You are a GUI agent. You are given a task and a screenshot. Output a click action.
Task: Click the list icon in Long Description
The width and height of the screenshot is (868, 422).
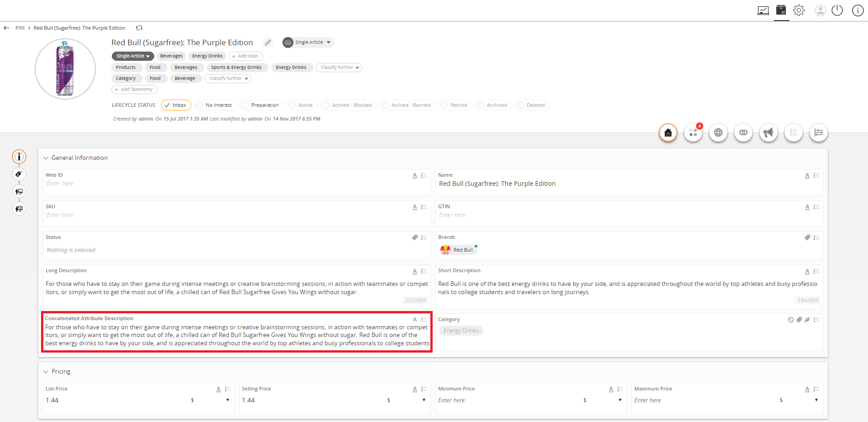click(424, 271)
